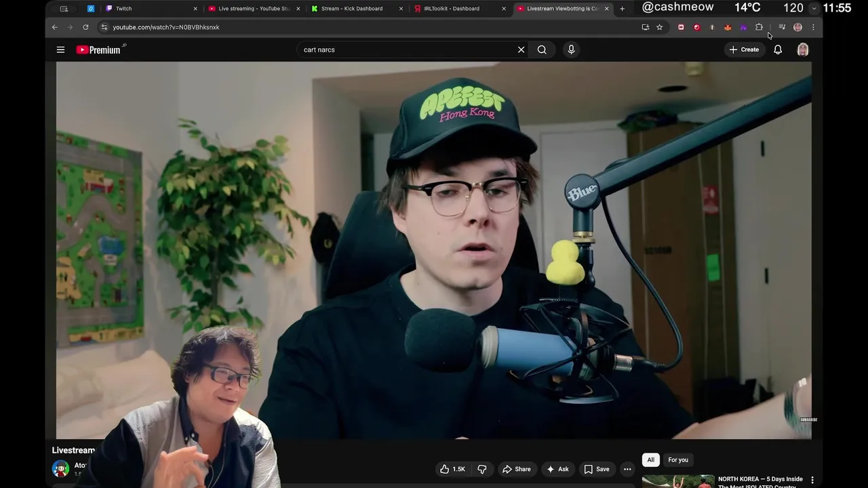This screenshot has width=868, height=488.
Task: Start a voice search with the microphone
Action: 571,49
